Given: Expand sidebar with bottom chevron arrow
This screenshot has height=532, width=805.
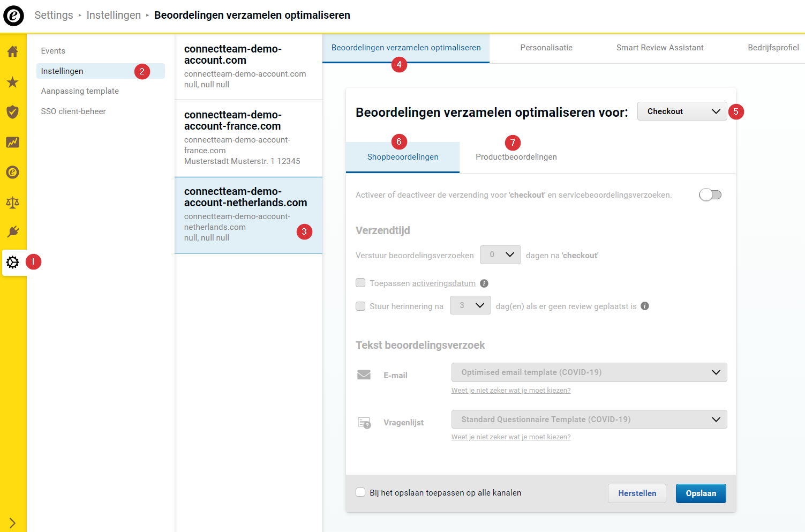Looking at the screenshot, I should coord(12,523).
